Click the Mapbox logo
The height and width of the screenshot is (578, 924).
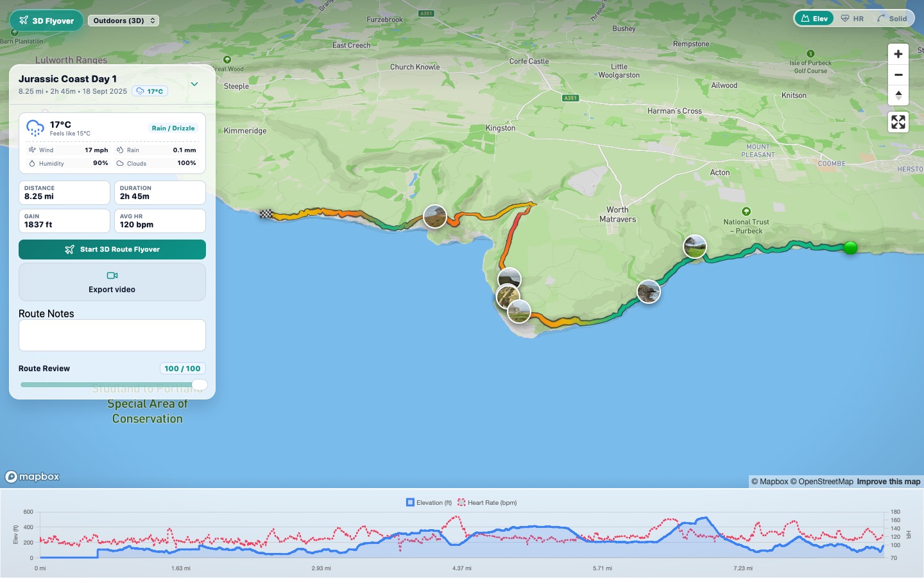tap(32, 477)
